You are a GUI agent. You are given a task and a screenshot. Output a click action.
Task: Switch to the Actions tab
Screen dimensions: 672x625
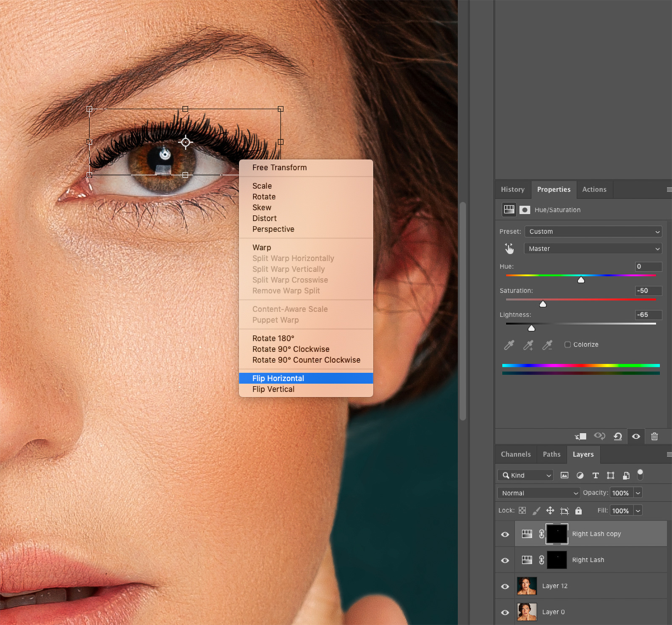(x=594, y=190)
